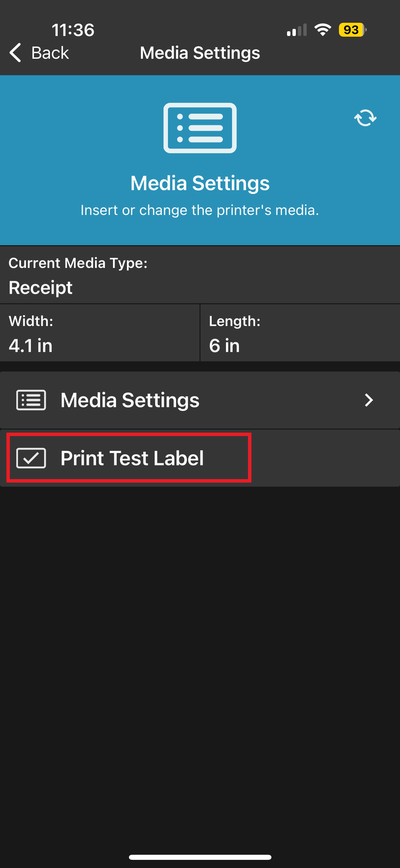Image resolution: width=400 pixels, height=868 pixels.
Task: Tap the cellular signal indicator
Action: click(x=297, y=30)
